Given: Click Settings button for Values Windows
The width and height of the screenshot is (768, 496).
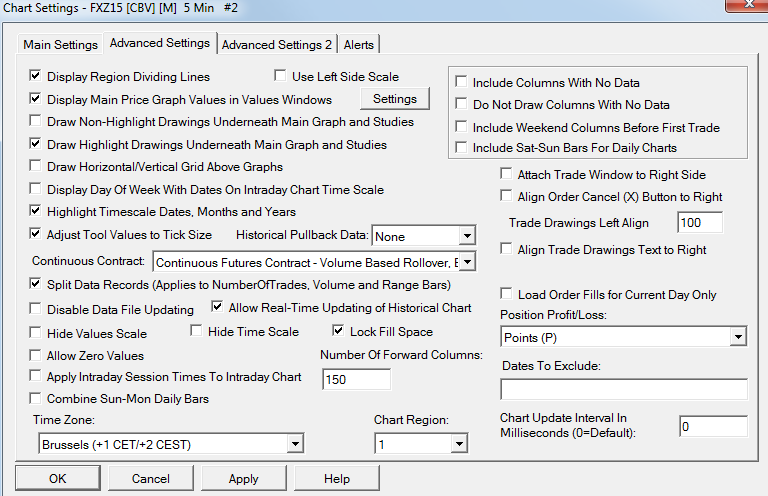Looking at the screenshot, I should pyautogui.click(x=395, y=99).
